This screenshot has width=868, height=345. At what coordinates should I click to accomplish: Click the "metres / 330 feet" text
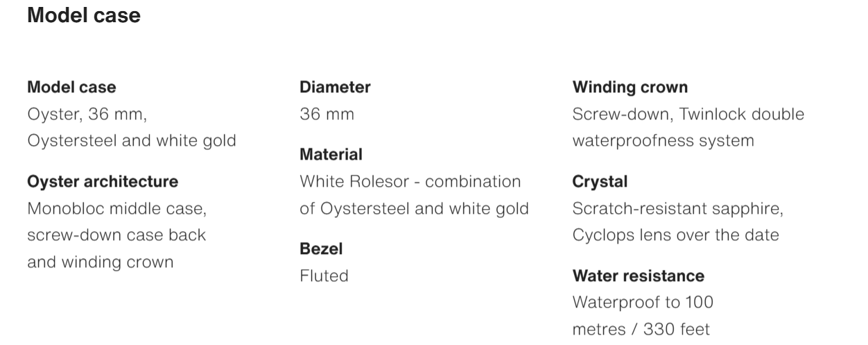641,329
